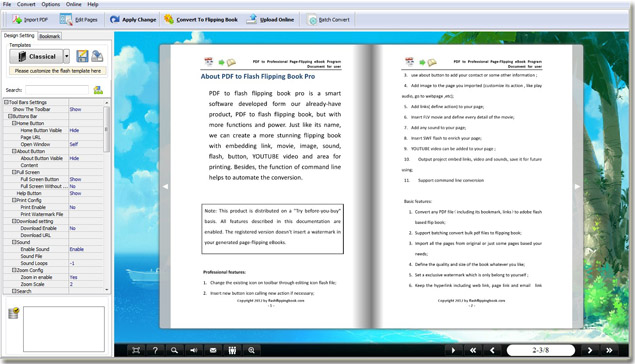Open Batch Convert from the toolbar
This screenshot has height=364, width=635.
328,19
